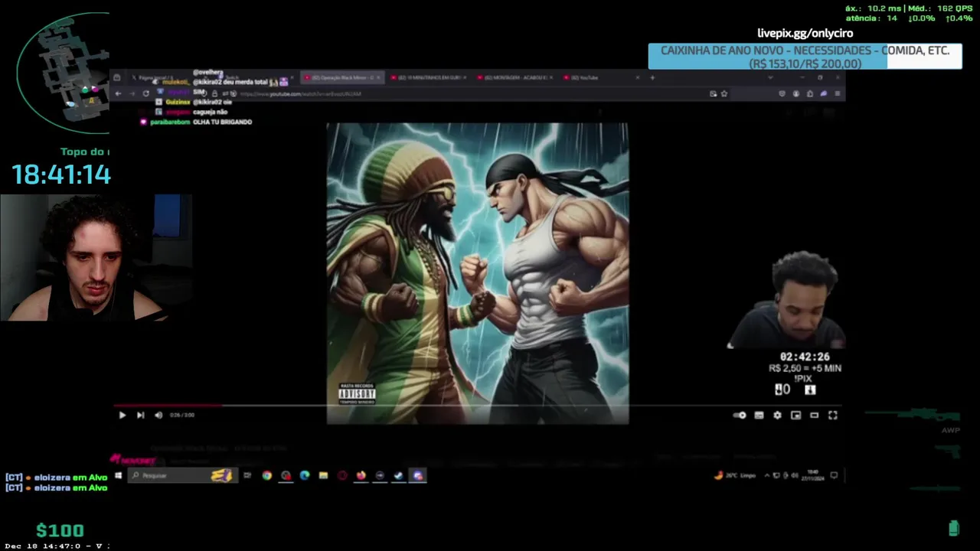Turn on subtitles in the video player
The width and height of the screenshot is (980, 551).
pyautogui.click(x=759, y=415)
